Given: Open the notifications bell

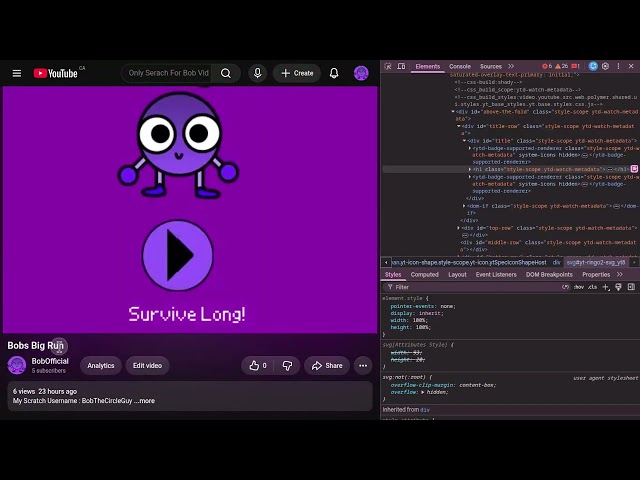Looking at the screenshot, I should [x=334, y=73].
